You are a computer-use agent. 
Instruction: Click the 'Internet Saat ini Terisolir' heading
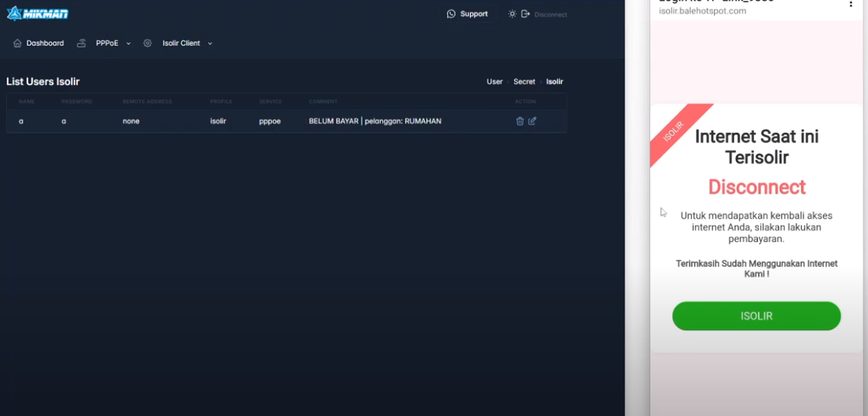click(756, 147)
